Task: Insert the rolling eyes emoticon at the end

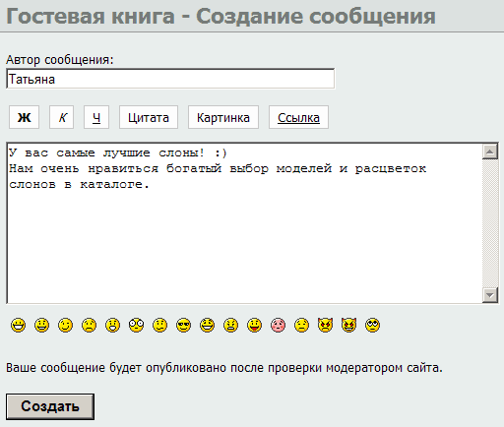Action: click(372, 326)
